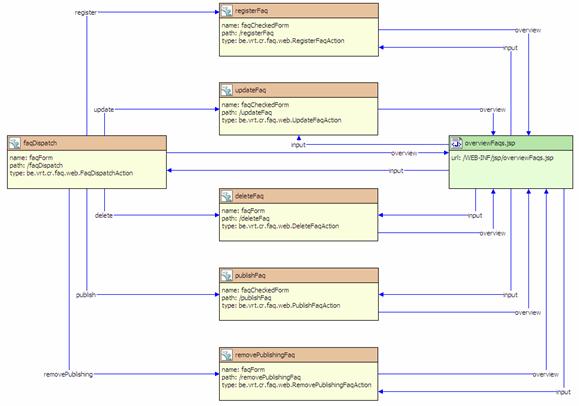The image size is (579, 406).
Task: Click 'name: faqCheckedForm' in registerFaq node
Action: [x=255, y=25]
